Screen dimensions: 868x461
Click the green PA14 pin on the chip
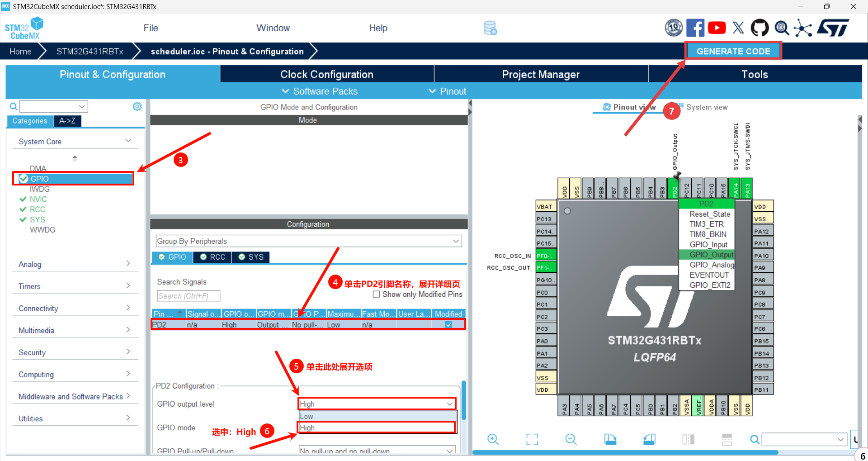pyautogui.click(x=735, y=189)
